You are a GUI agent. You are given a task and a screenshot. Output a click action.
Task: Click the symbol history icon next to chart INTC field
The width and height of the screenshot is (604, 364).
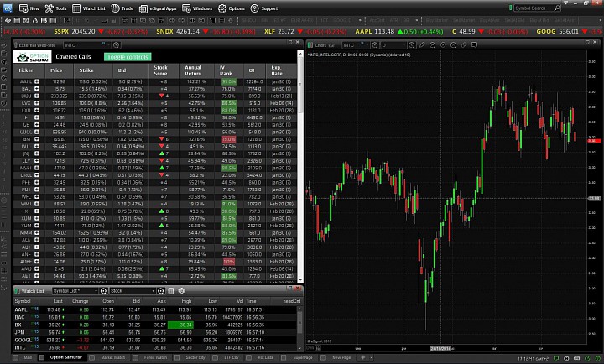(374, 45)
